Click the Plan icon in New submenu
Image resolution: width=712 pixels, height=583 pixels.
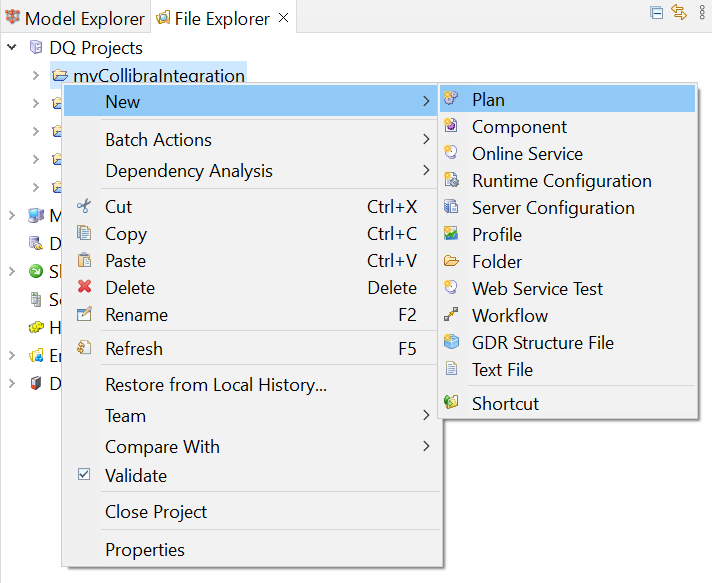[452, 100]
